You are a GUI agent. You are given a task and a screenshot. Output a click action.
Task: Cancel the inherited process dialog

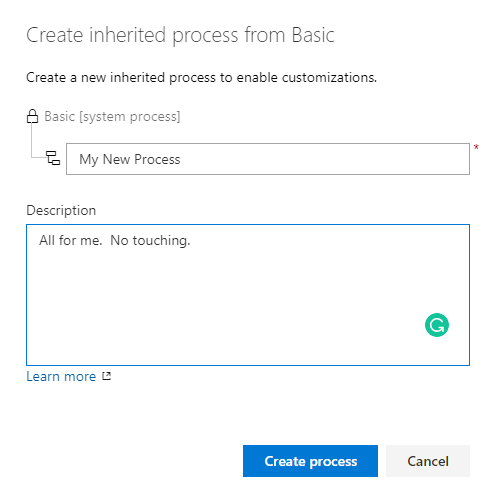coord(428,461)
